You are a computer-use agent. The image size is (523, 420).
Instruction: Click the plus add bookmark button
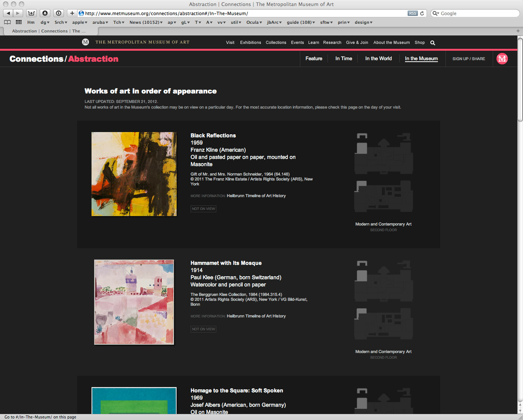pos(72,13)
